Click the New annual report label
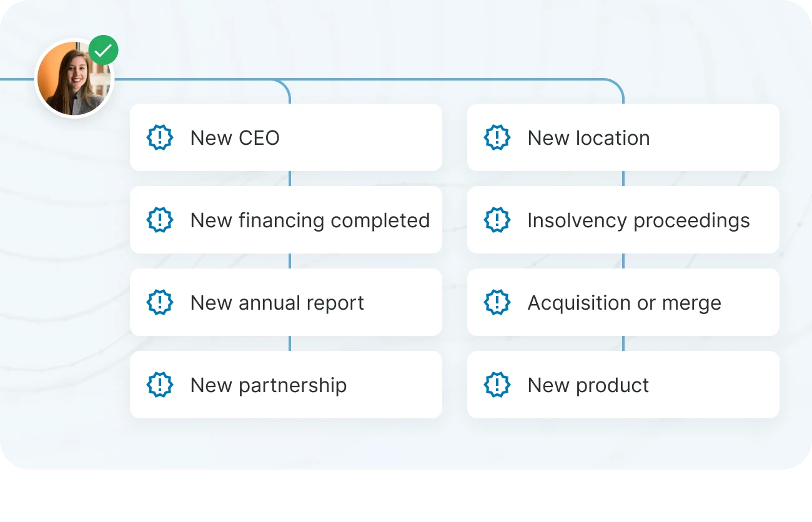The image size is (812, 522). click(277, 303)
